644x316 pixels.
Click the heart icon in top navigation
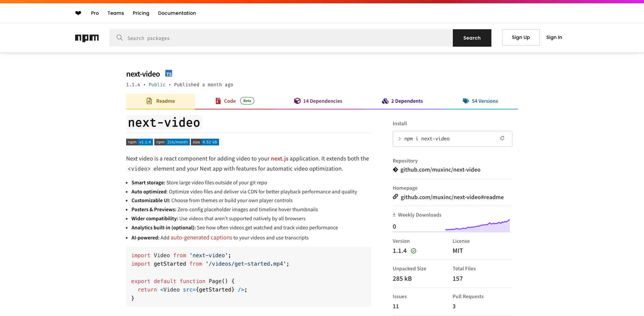click(x=78, y=13)
